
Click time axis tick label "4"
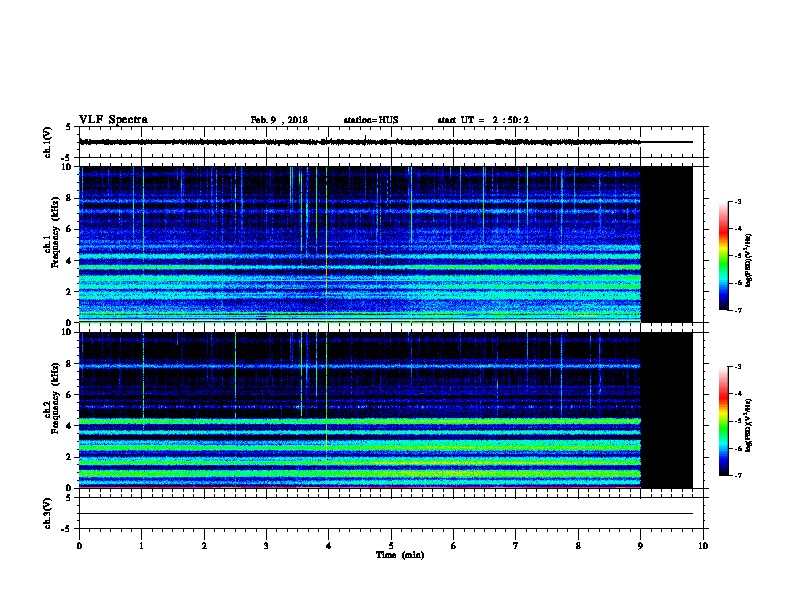tap(329, 546)
